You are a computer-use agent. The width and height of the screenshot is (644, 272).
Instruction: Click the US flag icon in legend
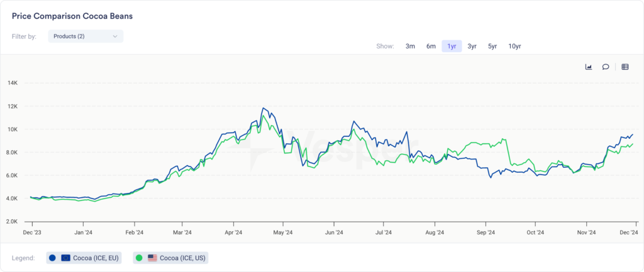click(152, 258)
